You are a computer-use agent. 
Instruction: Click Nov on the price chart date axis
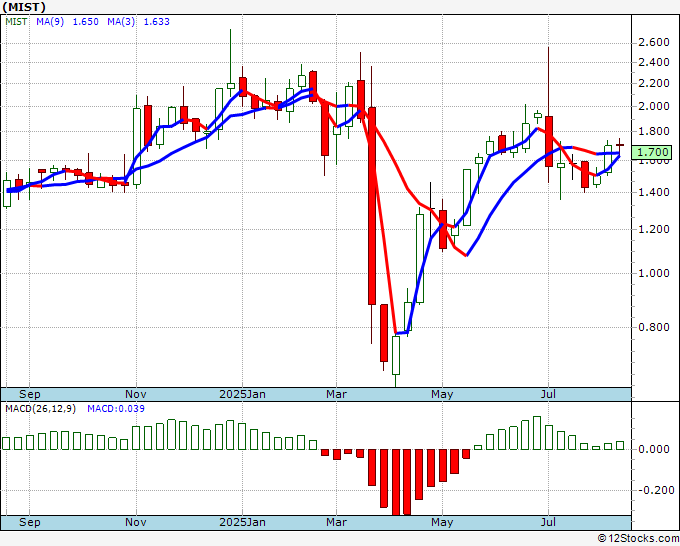click(136, 394)
